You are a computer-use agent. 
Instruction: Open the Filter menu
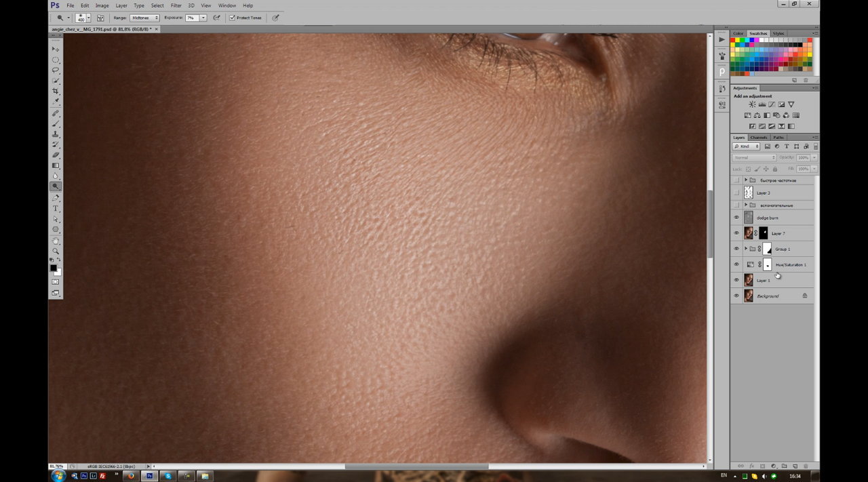176,5
